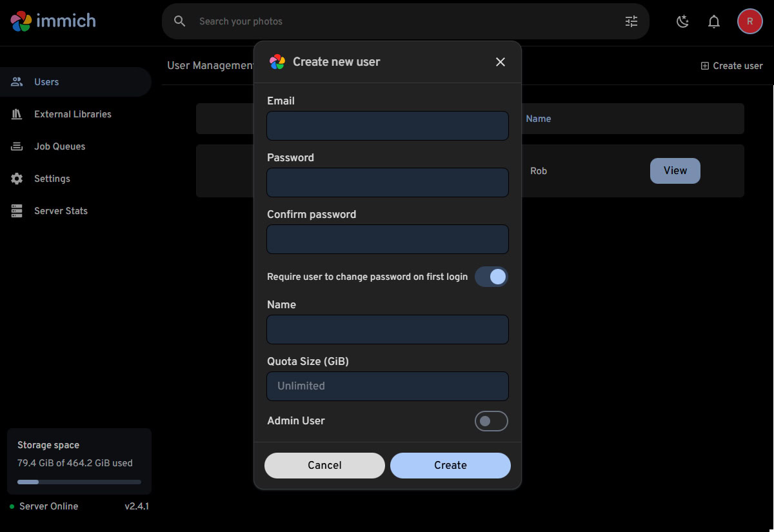
Task: Open the account menu via the R avatar
Action: click(749, 21)
